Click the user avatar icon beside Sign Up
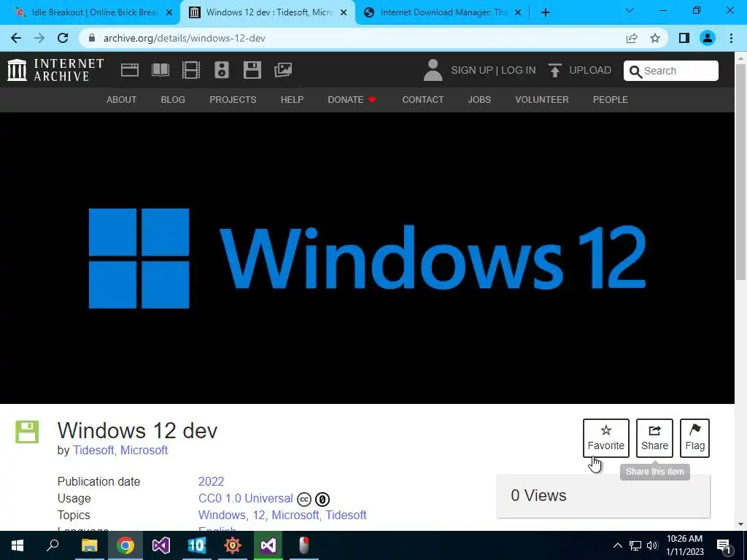 433,70
